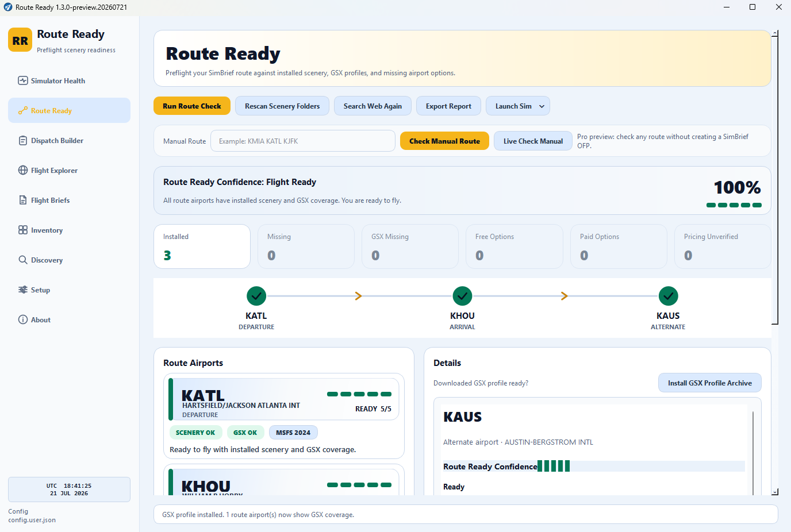Screen dimensions: 791x532
Task: Click the READY 5/5 label on KATL
Action: click(373, 409)
